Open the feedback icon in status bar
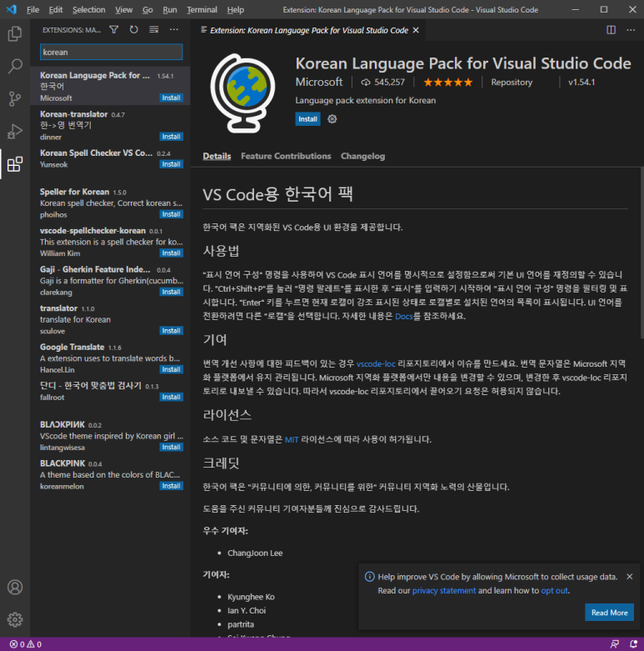Screen dimensions: 644x651 coord(615,644)
